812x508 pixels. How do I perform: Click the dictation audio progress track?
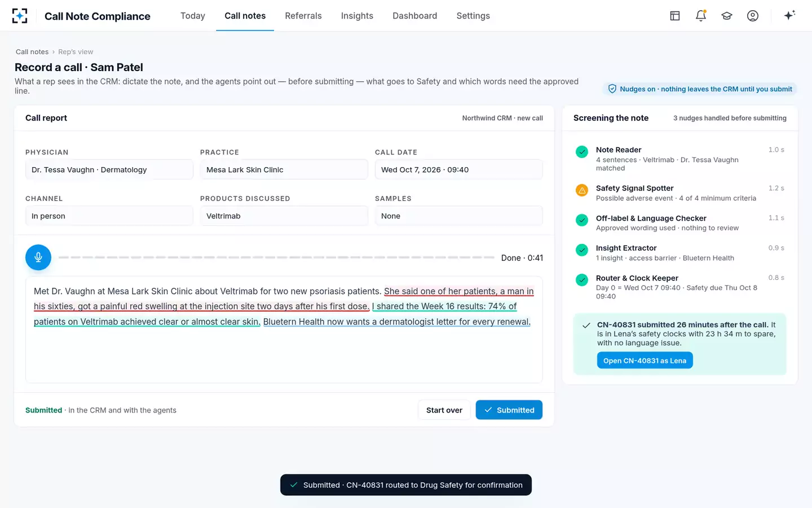[276, 257]
